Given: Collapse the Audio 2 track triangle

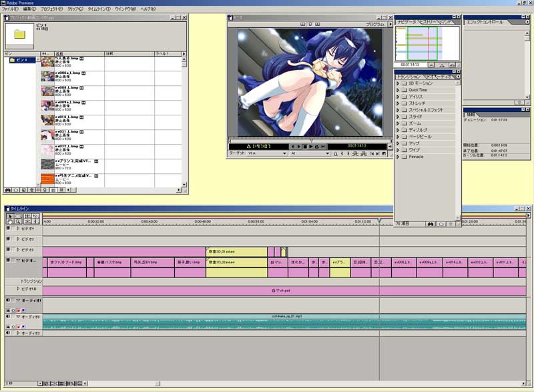Looking at the screenshot, I should point(19,317).
